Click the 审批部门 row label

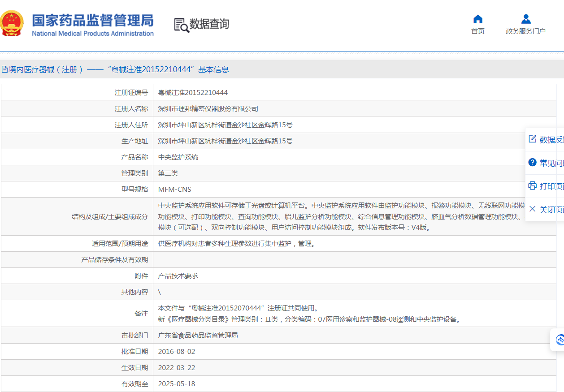tap(135, 336)
